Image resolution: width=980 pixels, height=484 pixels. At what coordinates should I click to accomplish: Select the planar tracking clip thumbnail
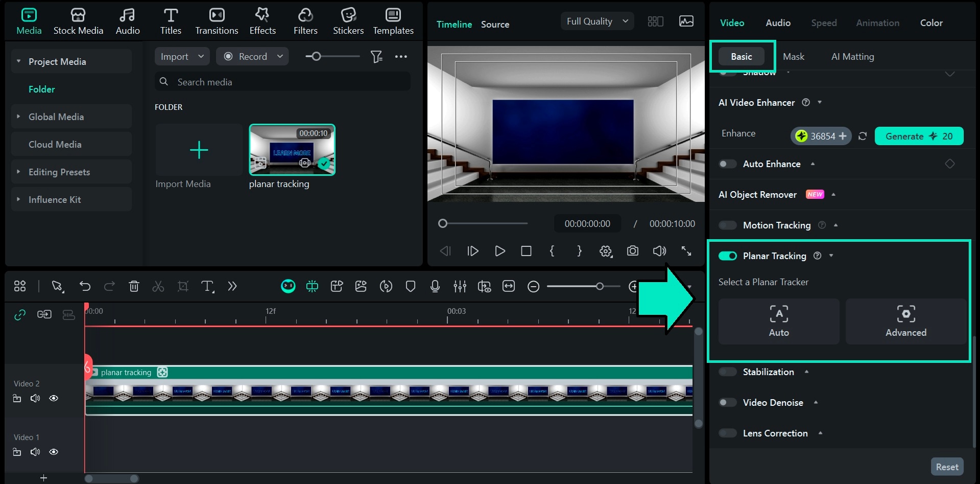[x=292, y=150]
